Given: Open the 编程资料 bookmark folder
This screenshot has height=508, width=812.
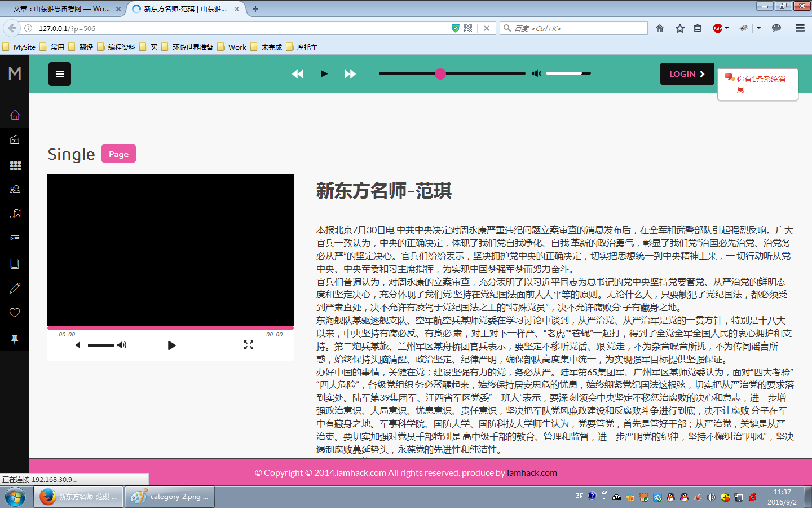Looking at the screenshot, I should click(116, 47).
